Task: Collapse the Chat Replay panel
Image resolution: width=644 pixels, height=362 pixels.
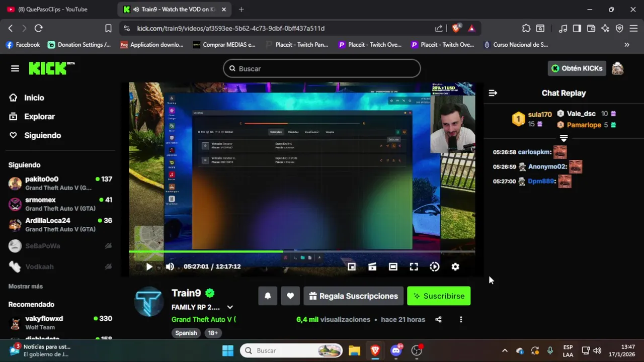Action: pos(493,93)
